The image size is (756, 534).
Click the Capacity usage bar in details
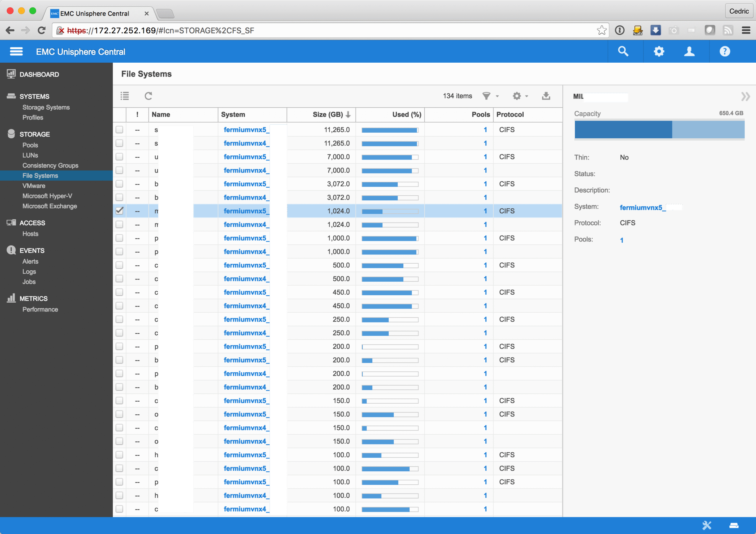coord(659,129)
